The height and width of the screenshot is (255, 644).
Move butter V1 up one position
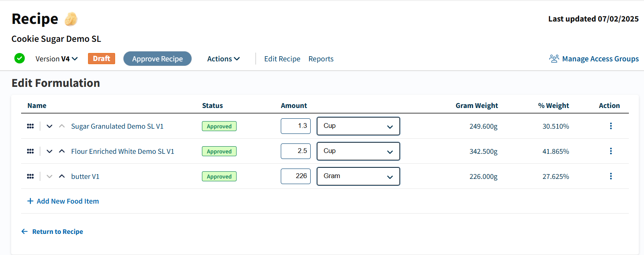[62, 177]
